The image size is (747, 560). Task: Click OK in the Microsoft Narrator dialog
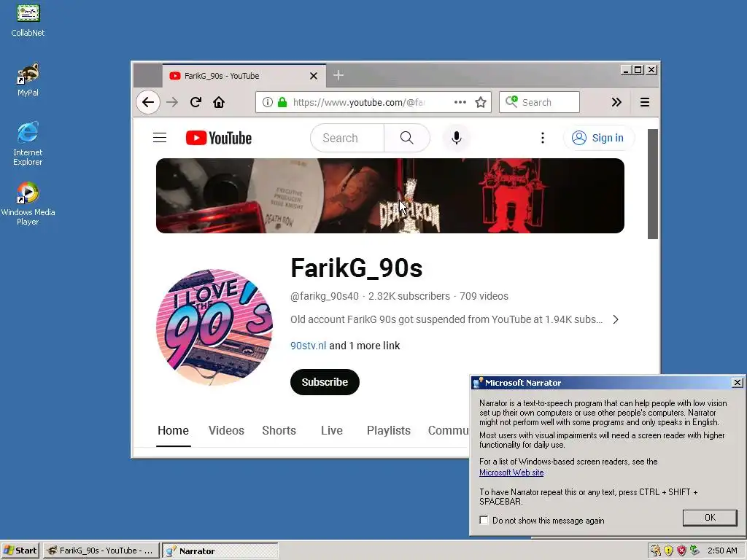click(710, 518)
